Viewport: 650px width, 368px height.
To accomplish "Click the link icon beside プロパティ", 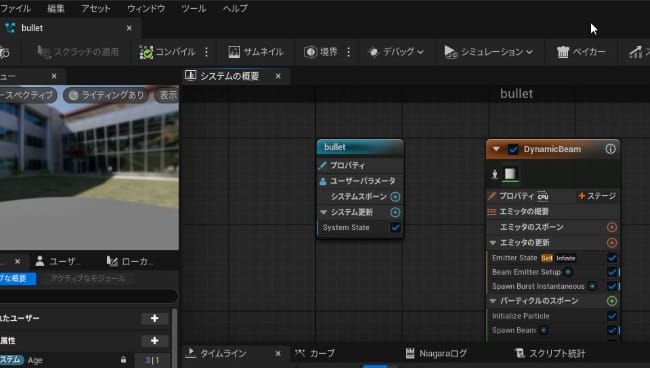I will coord(543,196).
